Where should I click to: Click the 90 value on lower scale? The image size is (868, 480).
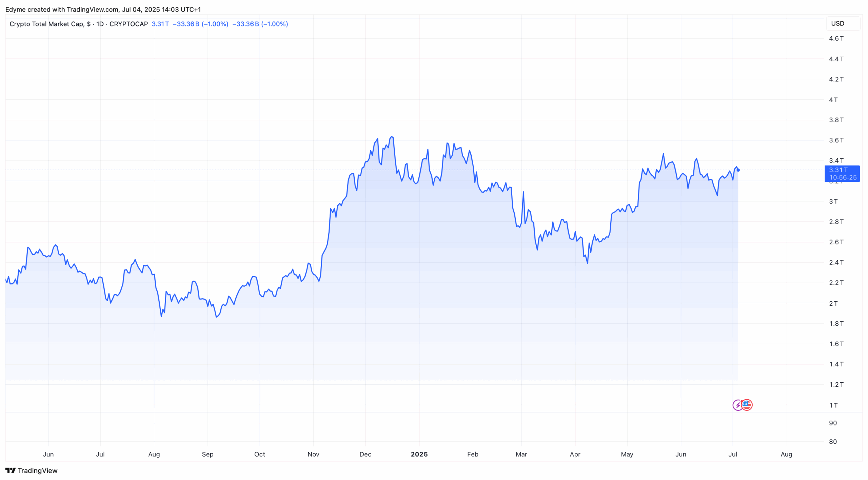coord(833,423)
